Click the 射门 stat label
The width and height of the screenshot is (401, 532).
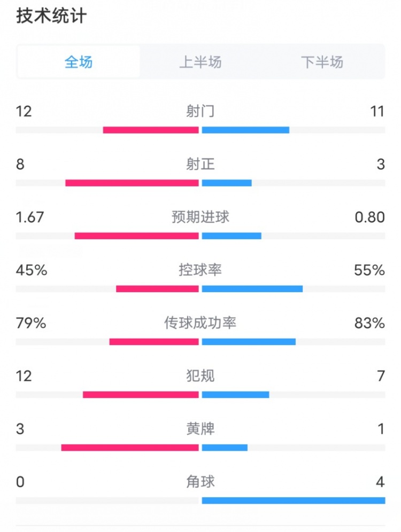pyautogui.click(x=200, y=111)
